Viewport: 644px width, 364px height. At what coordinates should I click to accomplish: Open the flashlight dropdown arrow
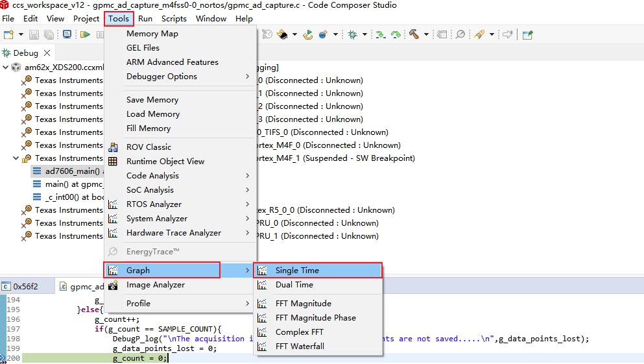(x=492, y=34)
